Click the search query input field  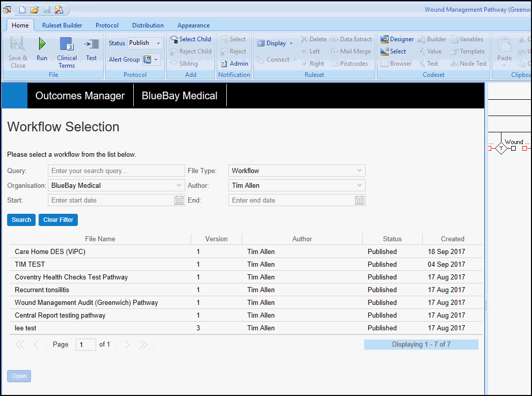(116, 171)
